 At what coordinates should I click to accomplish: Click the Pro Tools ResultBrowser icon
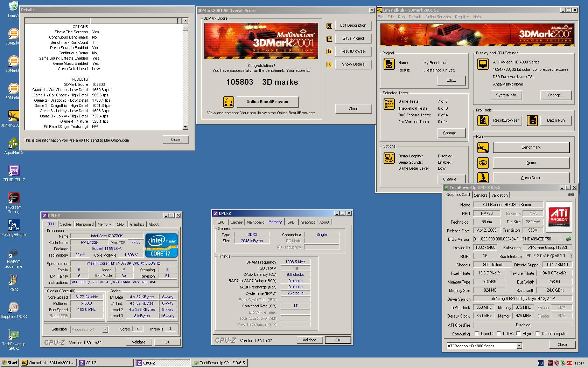(483, 121)
